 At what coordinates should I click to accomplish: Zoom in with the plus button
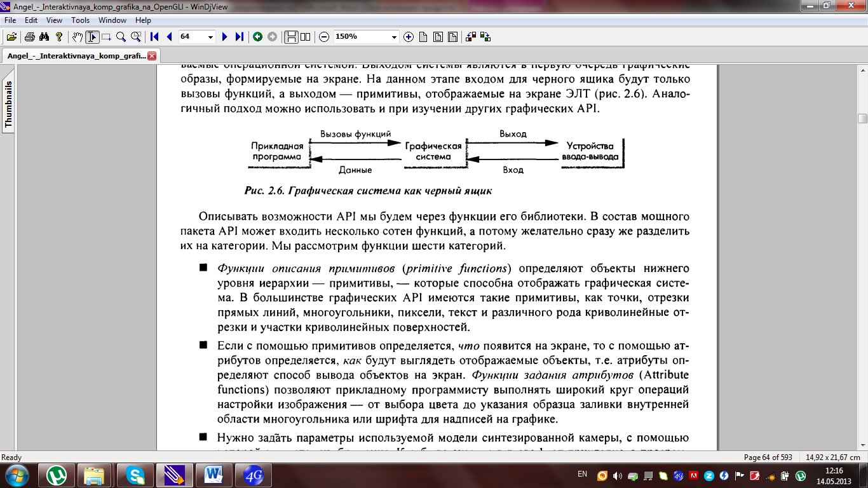[409, 37]
